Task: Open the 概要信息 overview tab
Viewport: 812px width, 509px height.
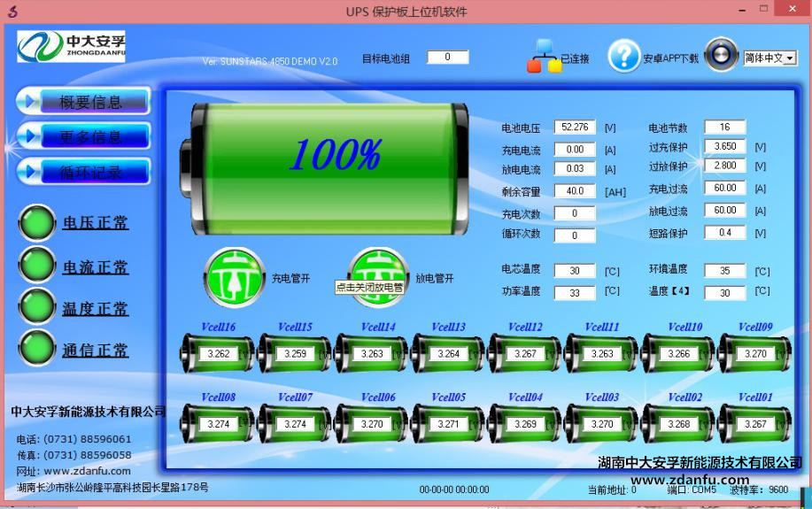Action: click(x=84, y=101)
